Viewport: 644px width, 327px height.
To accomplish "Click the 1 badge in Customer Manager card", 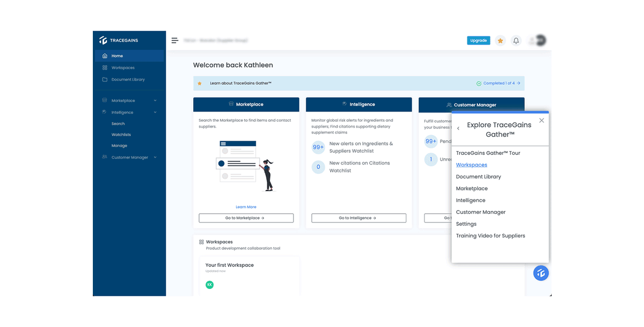I will tap(431, 159).
